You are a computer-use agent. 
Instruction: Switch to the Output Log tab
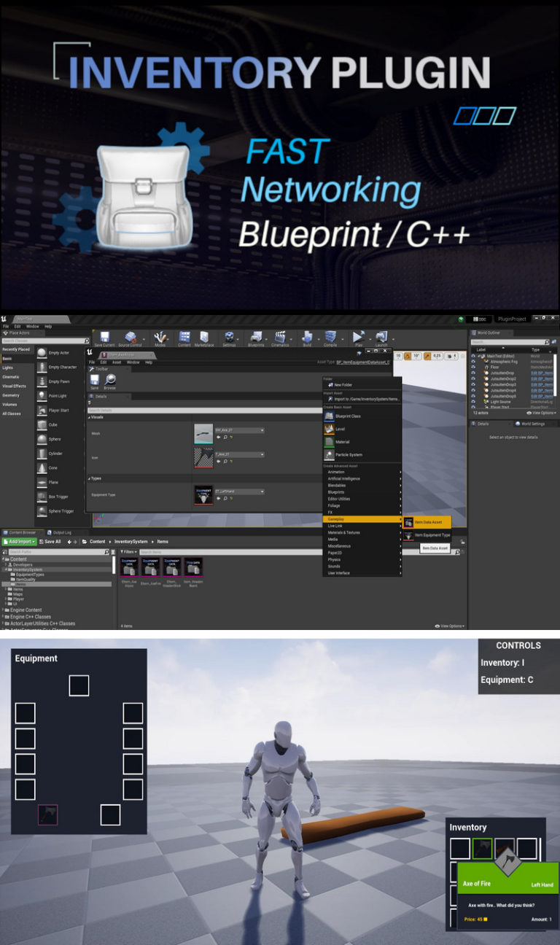60,532
